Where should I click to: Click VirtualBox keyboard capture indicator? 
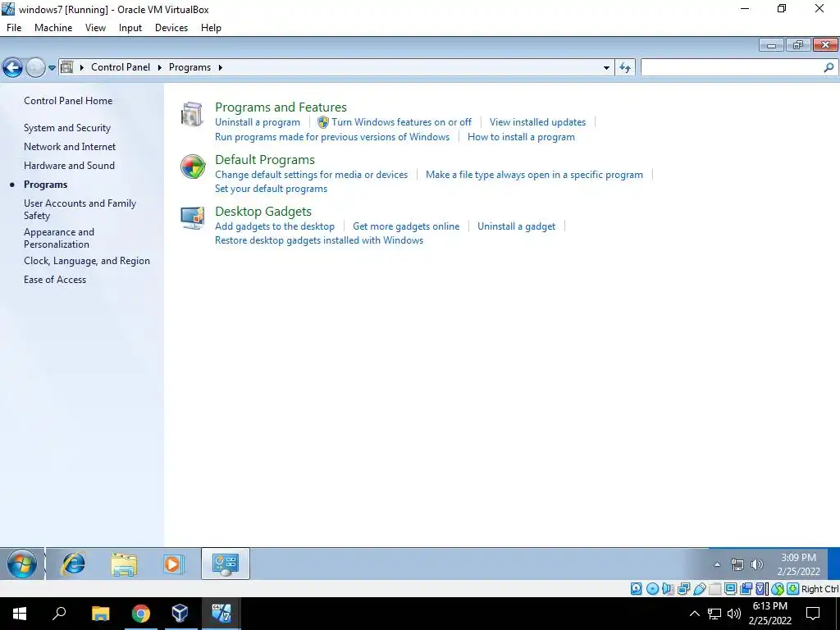pos(793,589)
